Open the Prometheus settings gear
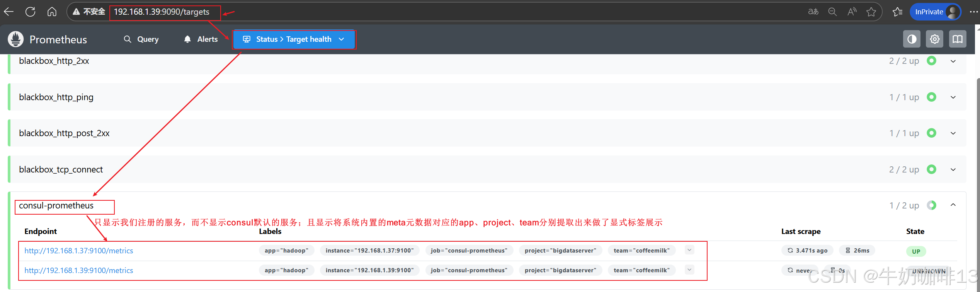Viewport: 980px width, 292px height. pos(935,39)
